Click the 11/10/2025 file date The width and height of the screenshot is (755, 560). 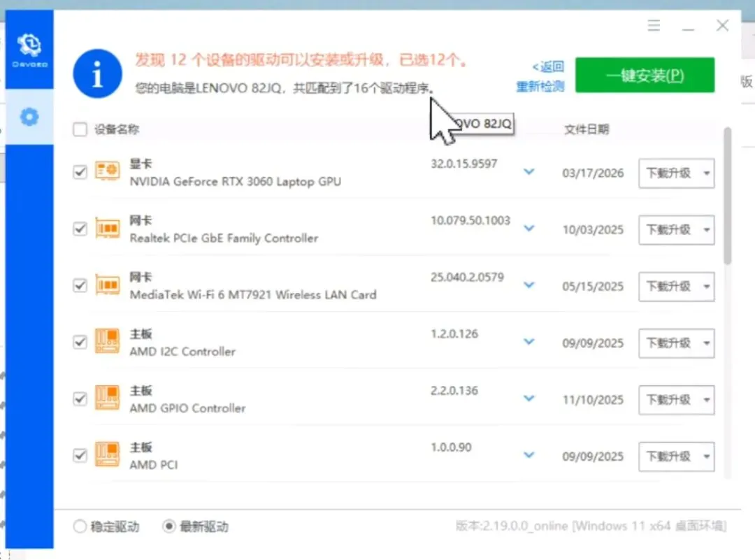click(x=593, y=400)
